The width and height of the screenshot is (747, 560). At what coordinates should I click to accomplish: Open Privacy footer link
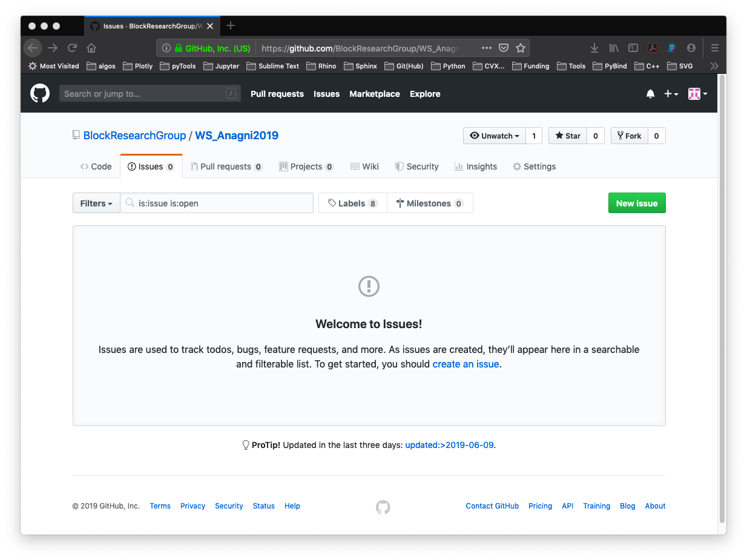point(193,506)
